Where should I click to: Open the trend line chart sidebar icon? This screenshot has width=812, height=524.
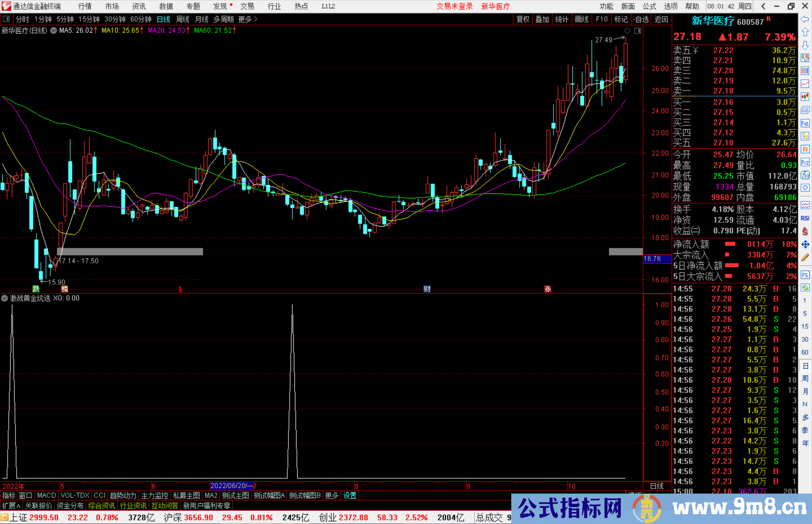pos(805,84)
